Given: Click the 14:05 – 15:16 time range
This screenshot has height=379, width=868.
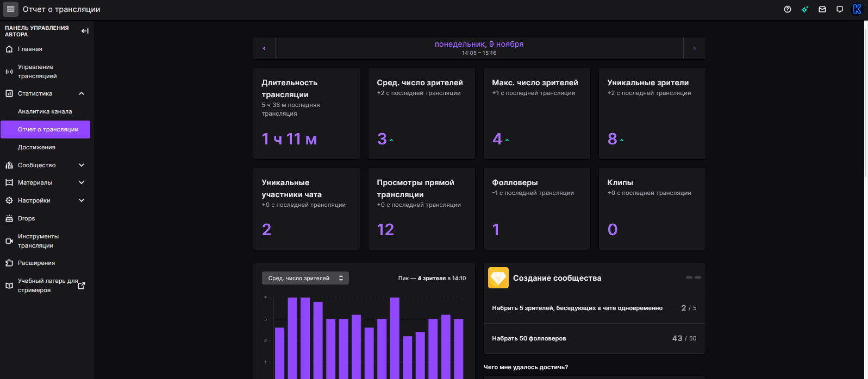Looking at the screenshot, I should tap(479, 53).
